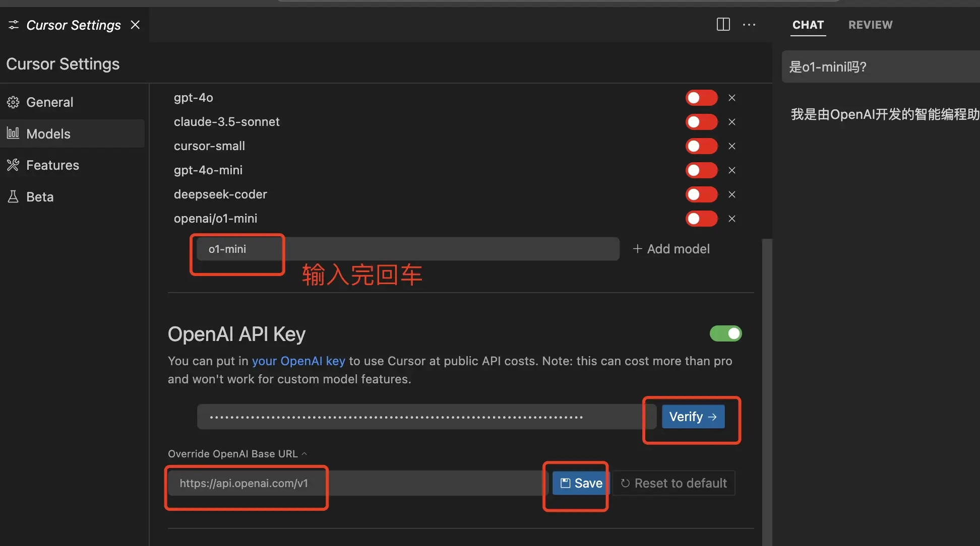Open the Beta settings section
Image resolution: width=980 pixels, height=546 pixels.
point(72,197)
